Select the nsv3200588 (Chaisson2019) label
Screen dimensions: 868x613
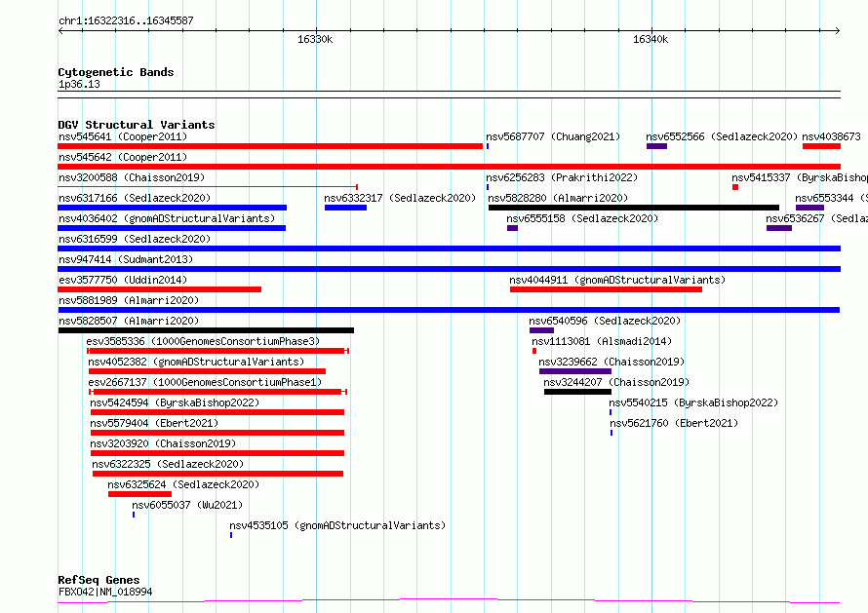[x=132, y=177]
